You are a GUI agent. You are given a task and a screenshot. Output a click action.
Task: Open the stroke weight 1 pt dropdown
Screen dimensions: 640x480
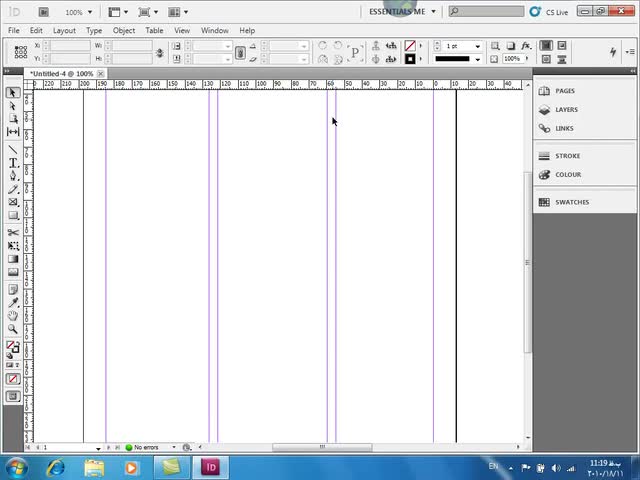(x=477, y=46)
